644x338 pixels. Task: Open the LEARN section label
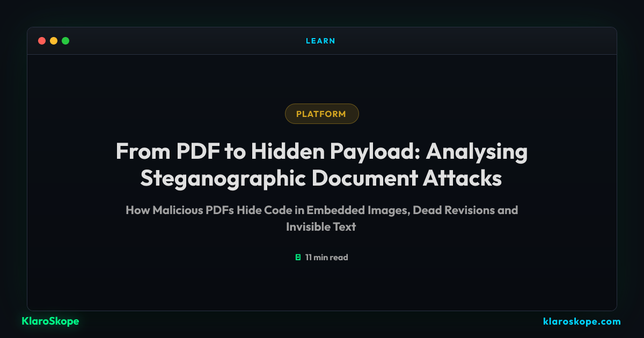pyautogui.click(x=320, y=41)
